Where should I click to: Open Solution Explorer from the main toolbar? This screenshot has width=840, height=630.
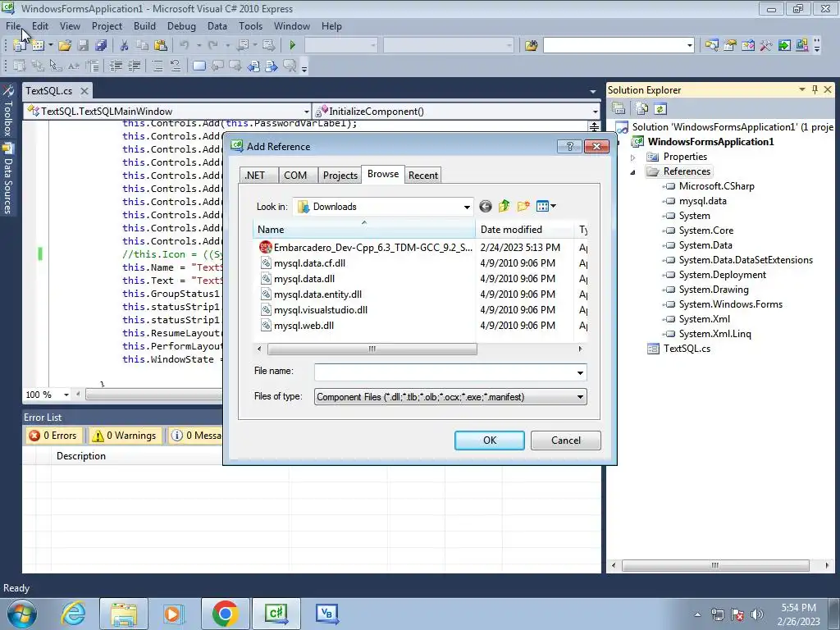pos(711,46)
